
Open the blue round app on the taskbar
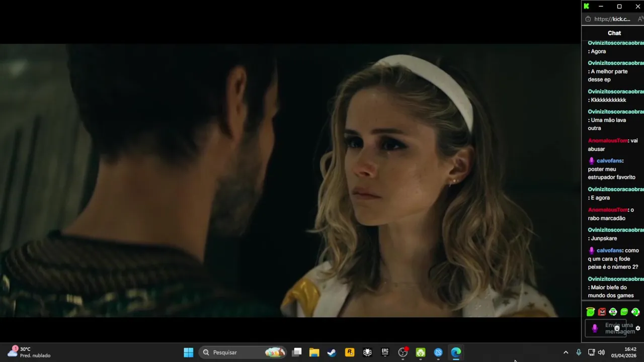pos(438,352)
